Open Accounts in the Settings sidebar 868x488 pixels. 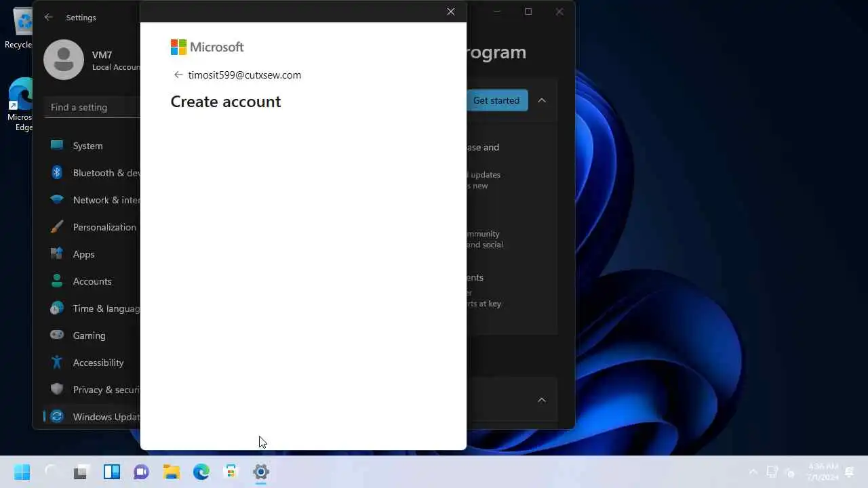tap(92, 281)
